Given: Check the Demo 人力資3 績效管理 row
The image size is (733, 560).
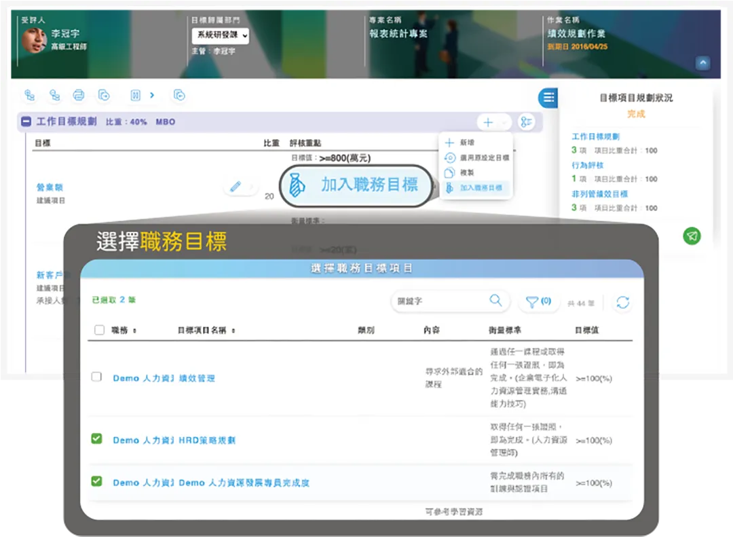Looking at the screenshot, I should [95, 378].
